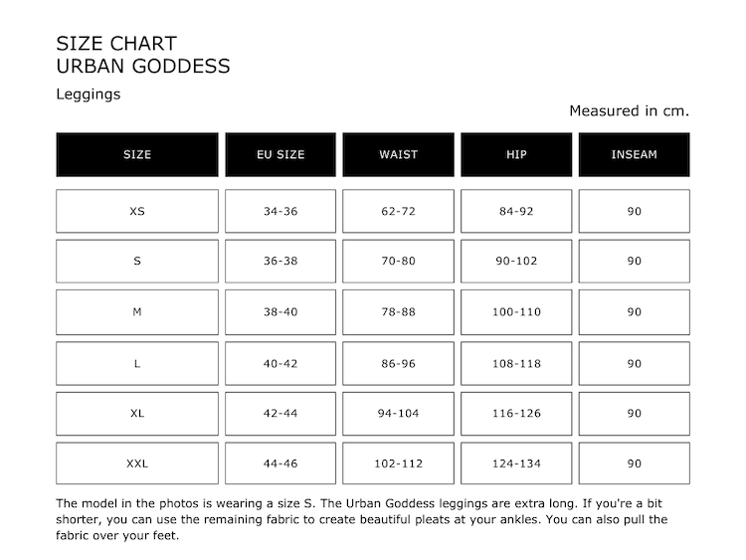Click the hip 124-134 cell
The height and width of the screenshot is (560, 746).
coord(516,464)
